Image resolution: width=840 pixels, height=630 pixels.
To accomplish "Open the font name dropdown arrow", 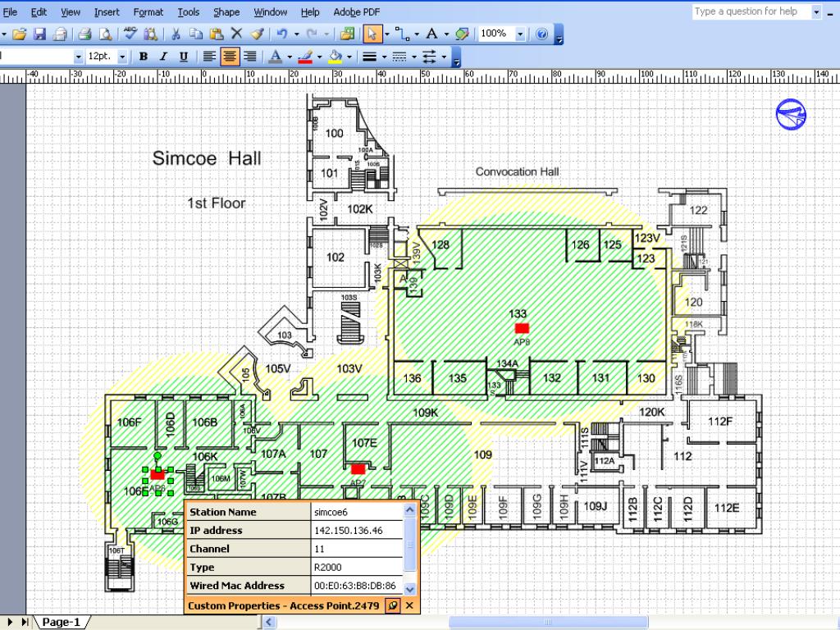I will pos(78,57).
